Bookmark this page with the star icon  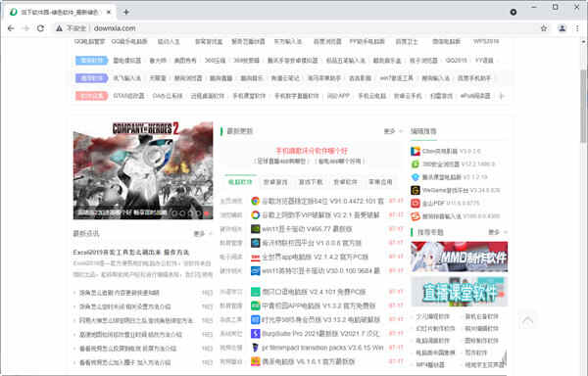544,28
